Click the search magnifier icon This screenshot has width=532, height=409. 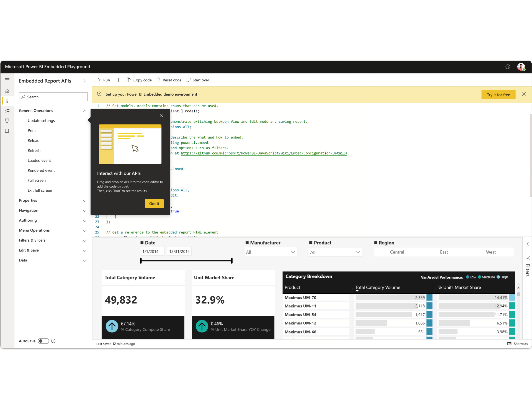(x=23, y=97)
